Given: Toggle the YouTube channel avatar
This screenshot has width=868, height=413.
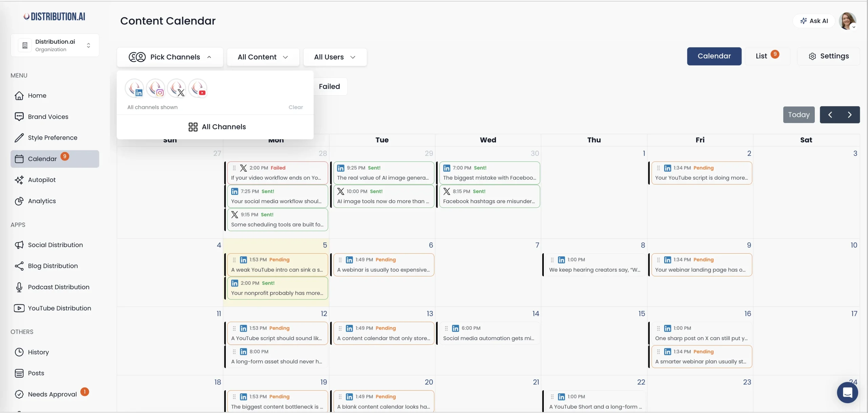Looking at the screenshot, I should tap(198, 88).
